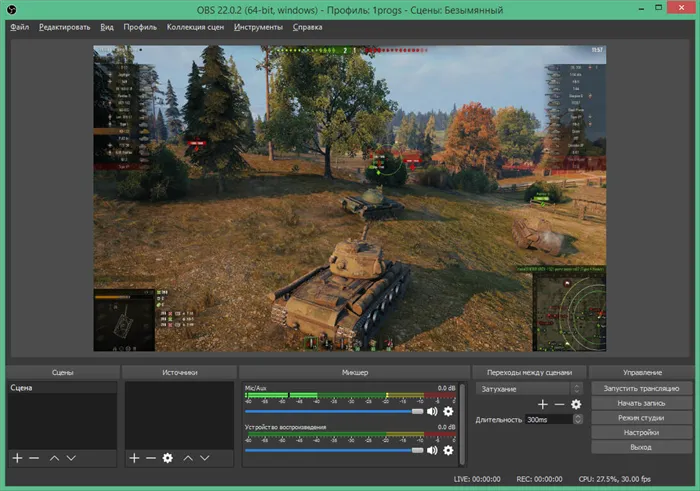Remove scene transition with minus icon
The width and height of the screenshot is (700, 491).
point(559,404)
